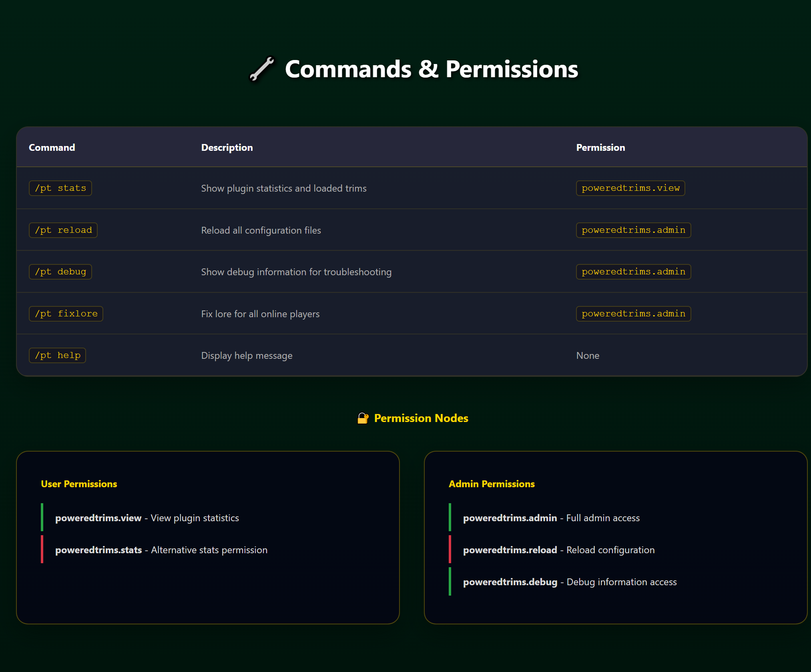The height and width of the screenshot is (672, 811).
Task: Click the /pt stats command badge
Action: coord(60,188)
